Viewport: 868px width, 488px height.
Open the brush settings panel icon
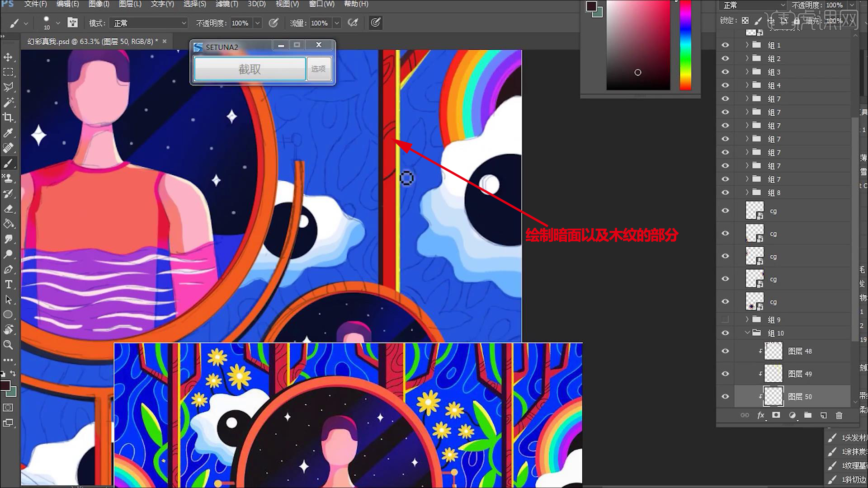[x=73, y=23]
